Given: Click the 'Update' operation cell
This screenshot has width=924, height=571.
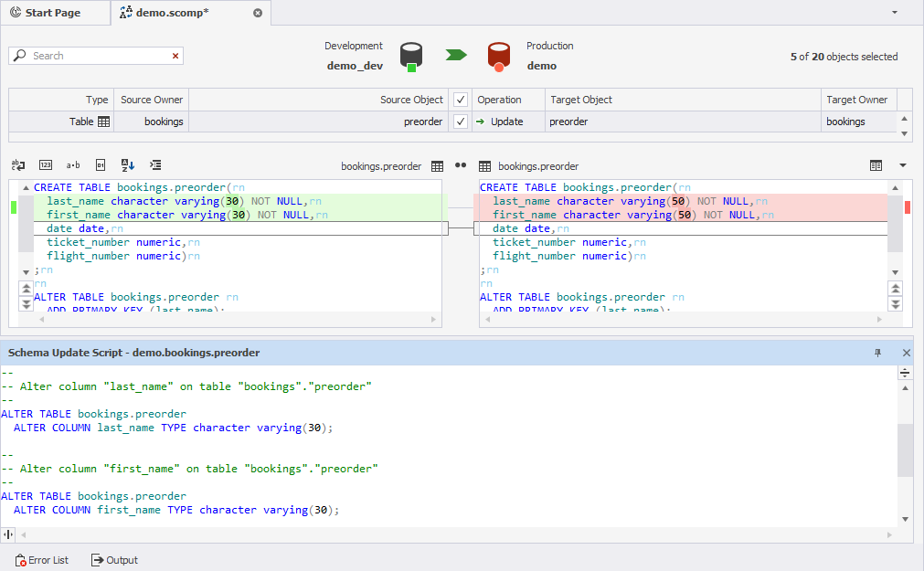Looking at the screenshot, I should (x=508, y=122).
